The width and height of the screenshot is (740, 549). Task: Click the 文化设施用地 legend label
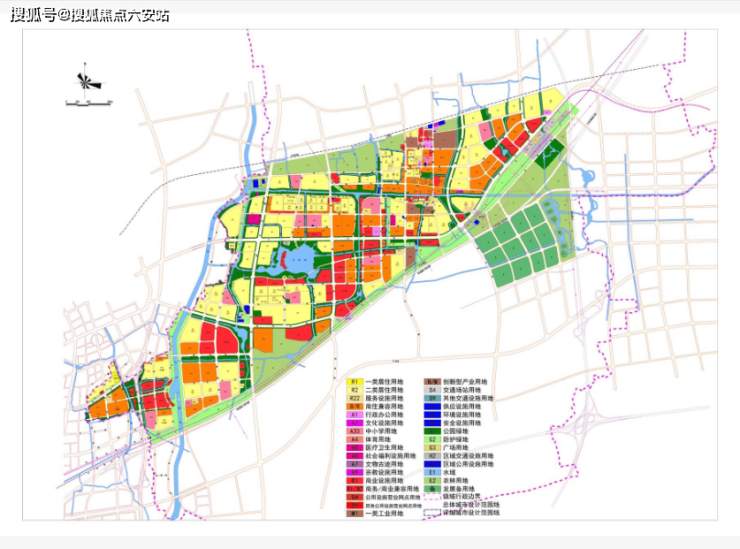(x=384, y=423)
